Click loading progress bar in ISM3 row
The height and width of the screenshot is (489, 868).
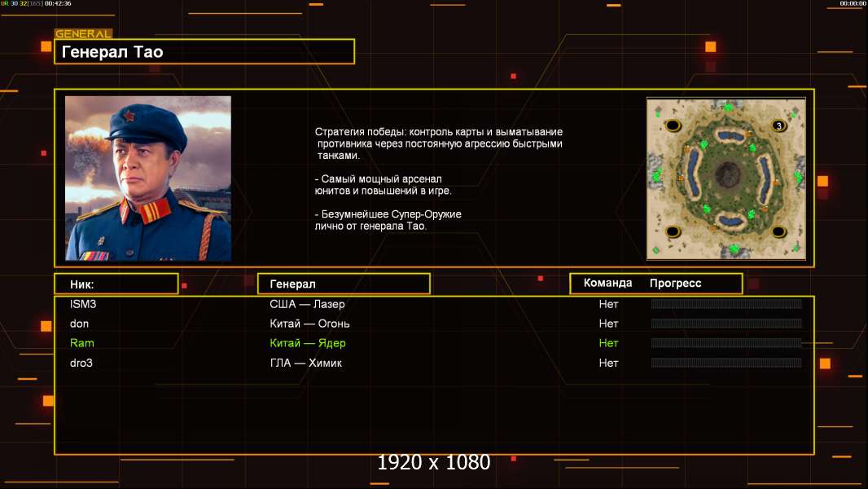pyautogui.click(x=726, y=303)
